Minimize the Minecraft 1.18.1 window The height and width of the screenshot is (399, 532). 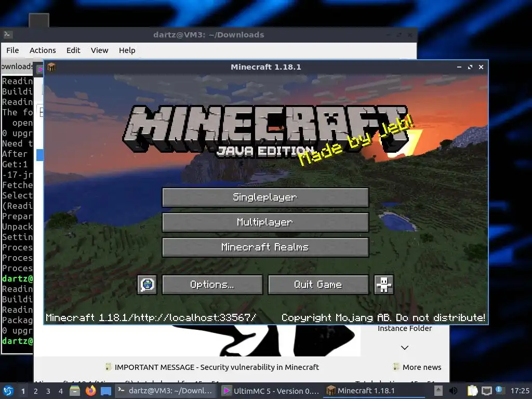pos(459,67)
